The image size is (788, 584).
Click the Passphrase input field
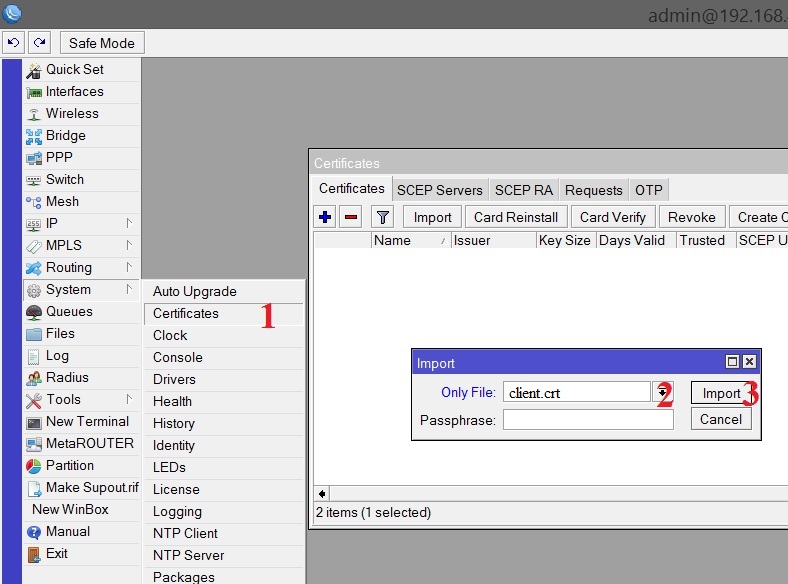point(588,420)
